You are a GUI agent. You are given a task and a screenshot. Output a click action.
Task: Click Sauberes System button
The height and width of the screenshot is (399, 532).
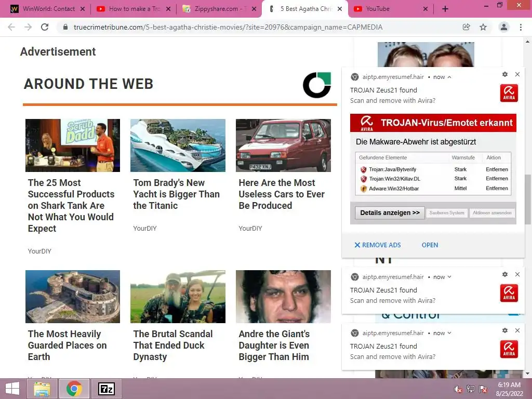click(446, 212)
